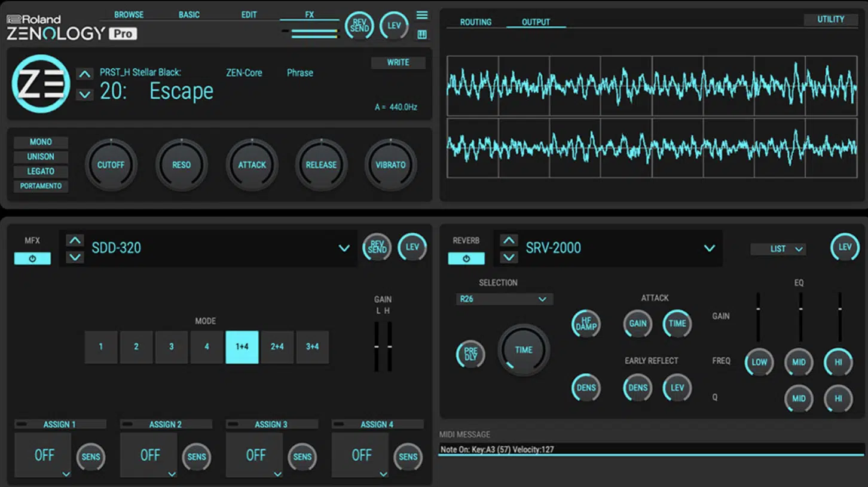Click the preset name Escape

point(181,92)
